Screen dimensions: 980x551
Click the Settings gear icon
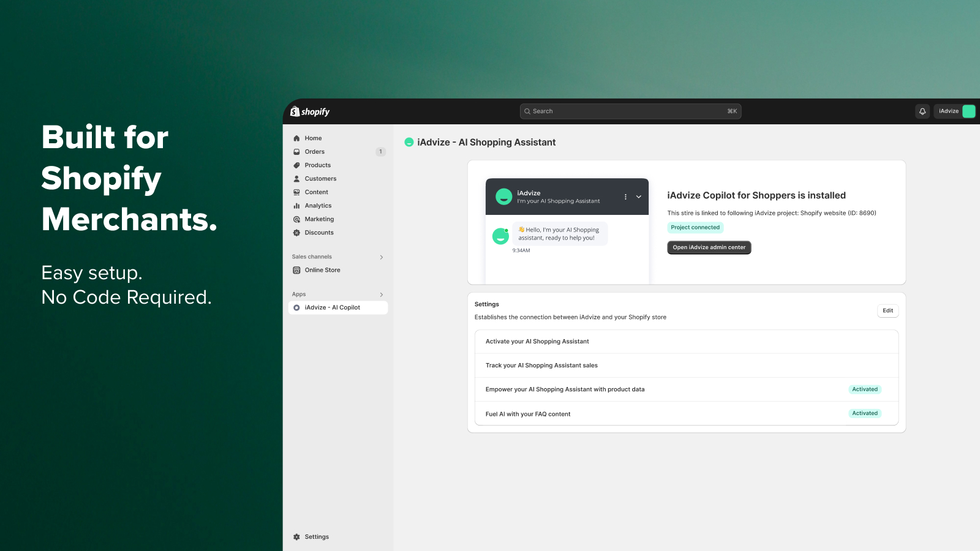(296, 537)
